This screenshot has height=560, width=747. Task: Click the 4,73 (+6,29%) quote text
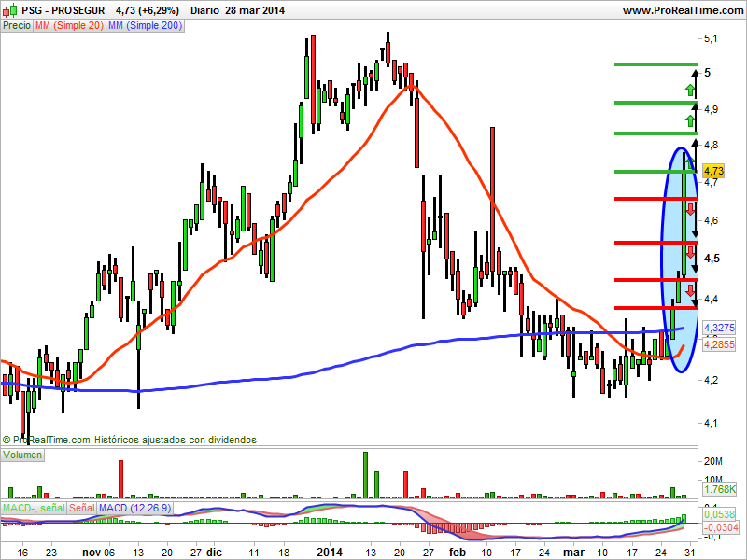point(148,10)
